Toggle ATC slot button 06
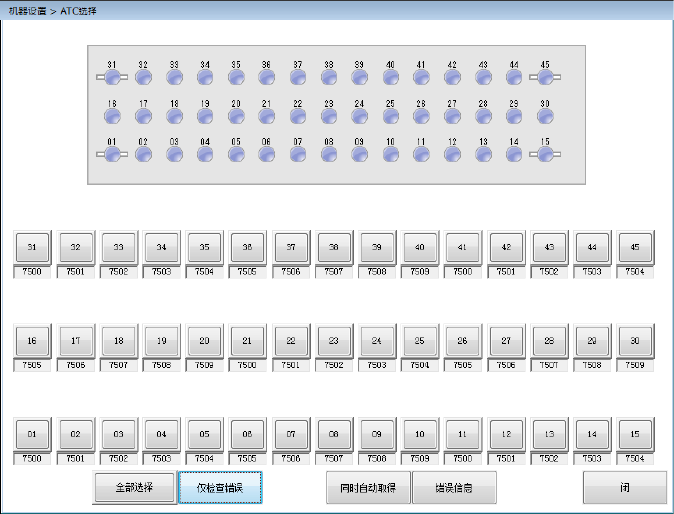674x514 pixels. (248, 434)
